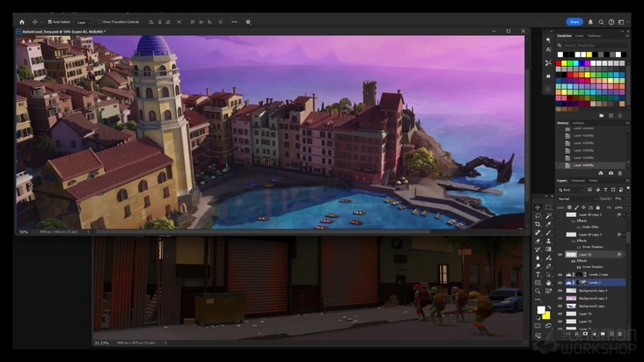The height and width of the screenshot is (362, 644).
Task: Select the Dodge tool
Action: point(538,266)
